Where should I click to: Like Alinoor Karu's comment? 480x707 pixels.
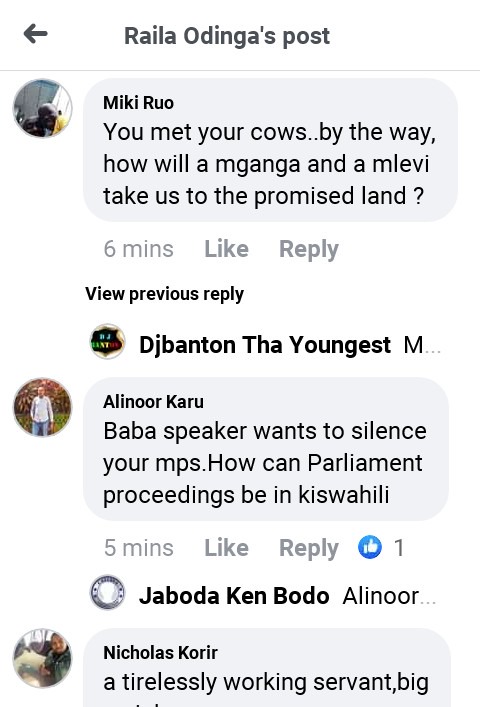click(x=226, y=548)
